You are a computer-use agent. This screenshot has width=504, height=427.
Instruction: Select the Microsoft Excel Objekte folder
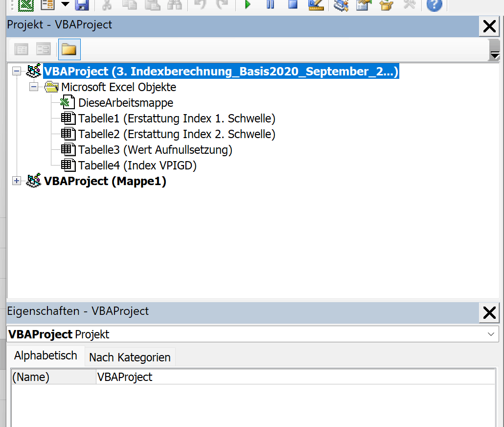coord(118,87)
